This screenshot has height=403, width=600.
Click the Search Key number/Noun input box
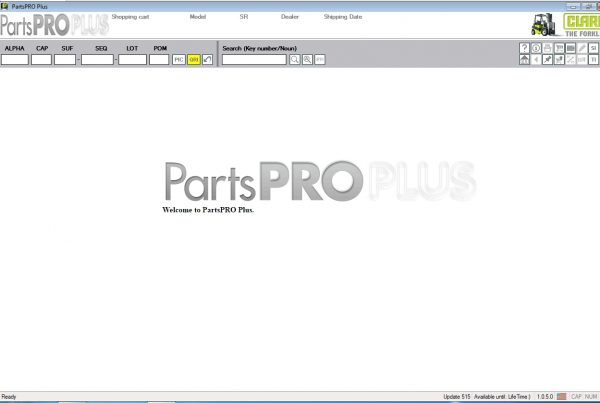pyautogui.click(x=254, y=60)
